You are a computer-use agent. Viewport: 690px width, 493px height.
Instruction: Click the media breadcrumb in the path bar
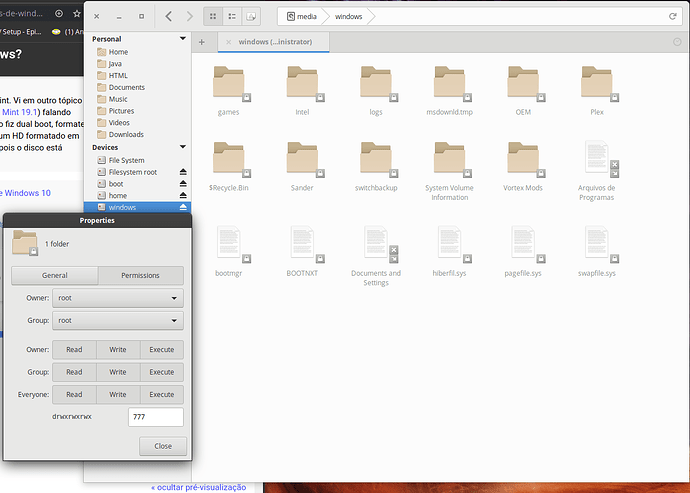pos(302,16)
